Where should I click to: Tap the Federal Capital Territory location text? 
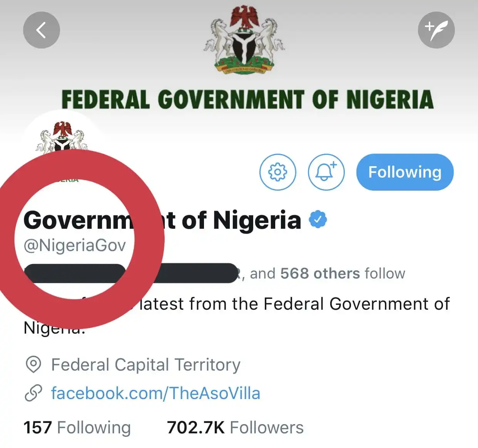pyautogui.click(x=146, y=364)
